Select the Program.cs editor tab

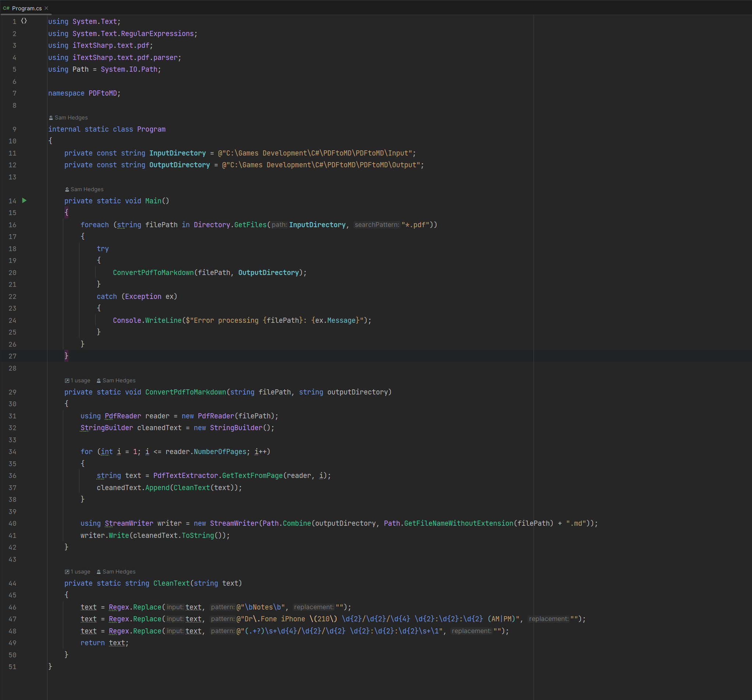[26, 8]
